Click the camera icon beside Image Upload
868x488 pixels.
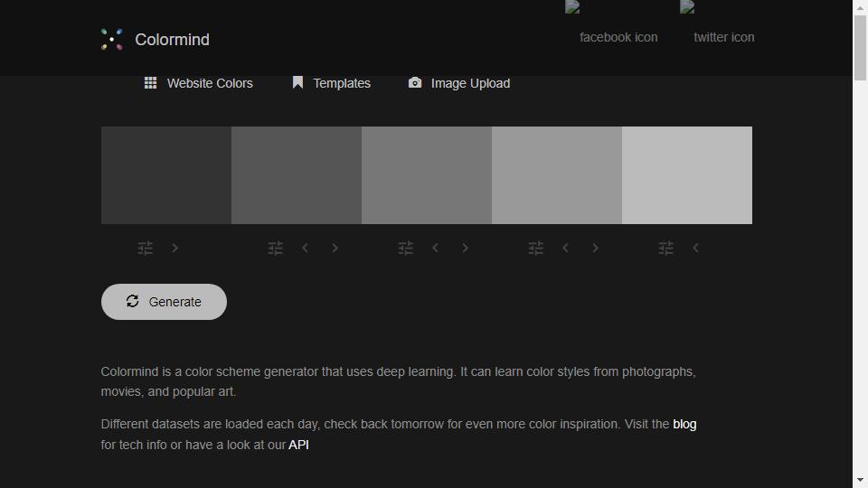pyautogui.click(x=415, y=82)
